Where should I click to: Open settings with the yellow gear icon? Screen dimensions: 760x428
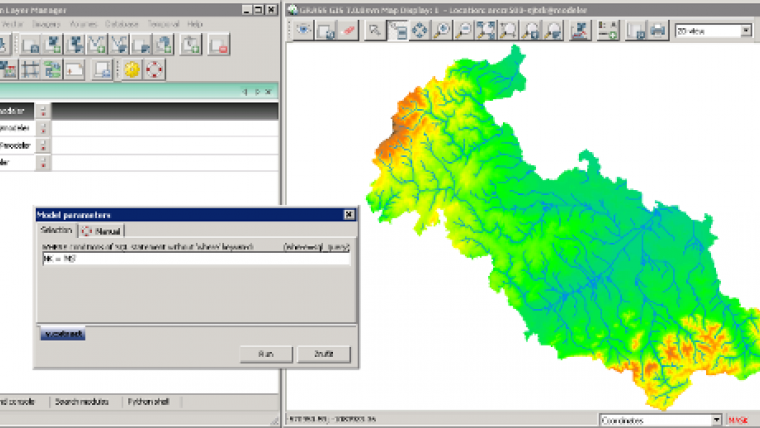[133, 69]
